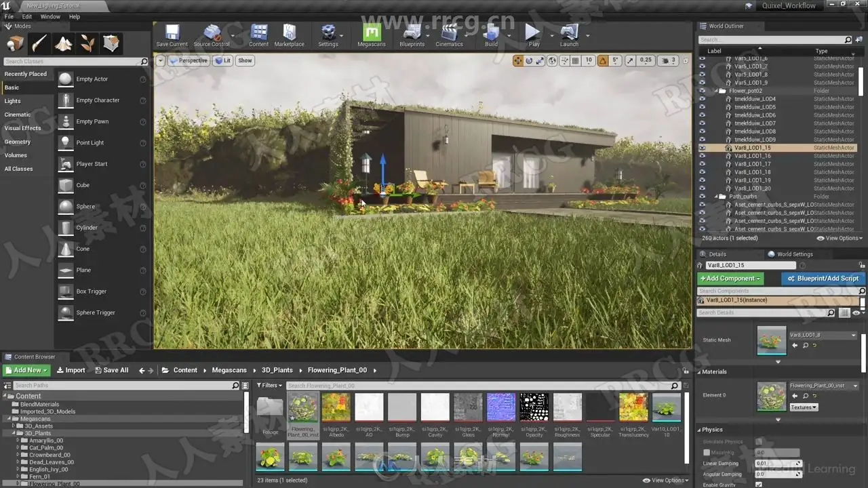Enable the Enable Gravity checkbox
Viewport: 868px width, 488px height.
759,485
